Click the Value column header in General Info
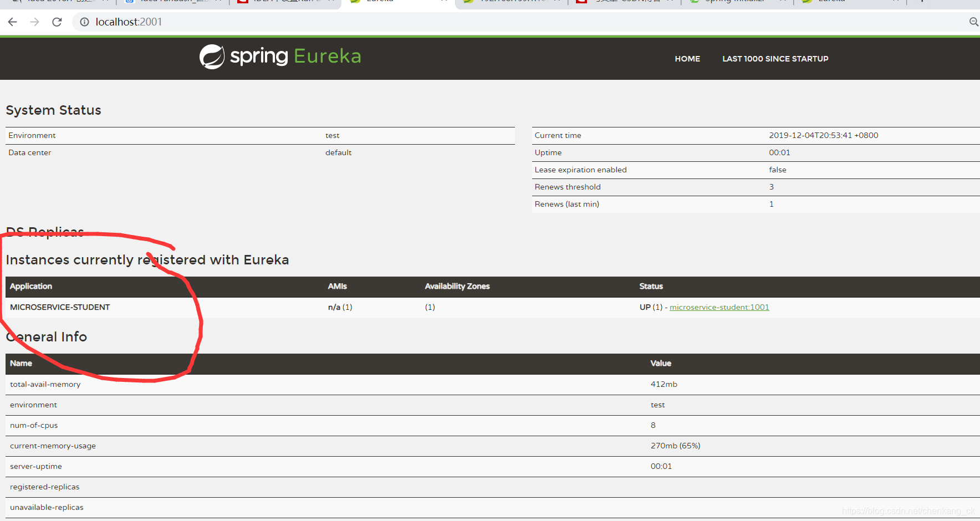 pyautogui.click(x=661, y=363)
